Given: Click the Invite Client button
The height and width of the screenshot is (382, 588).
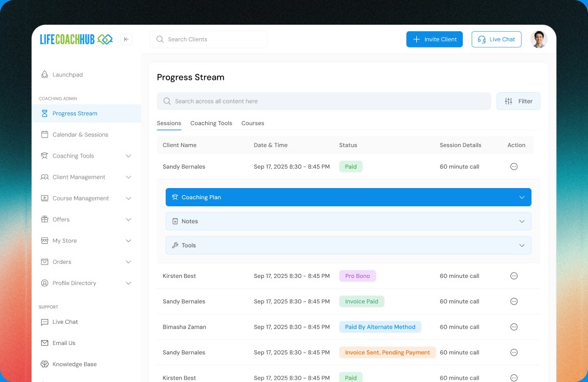Looking at the screenshot, I should coord(435,39).
